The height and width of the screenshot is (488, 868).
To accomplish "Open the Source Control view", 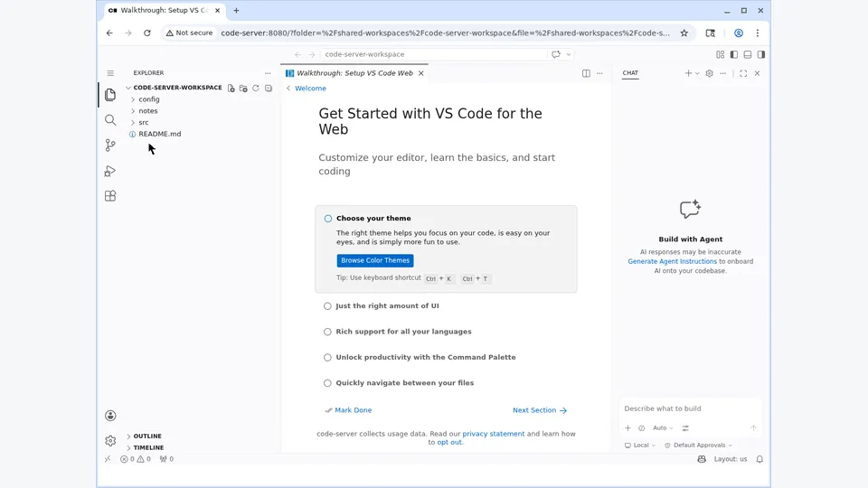I will (110, 145).
